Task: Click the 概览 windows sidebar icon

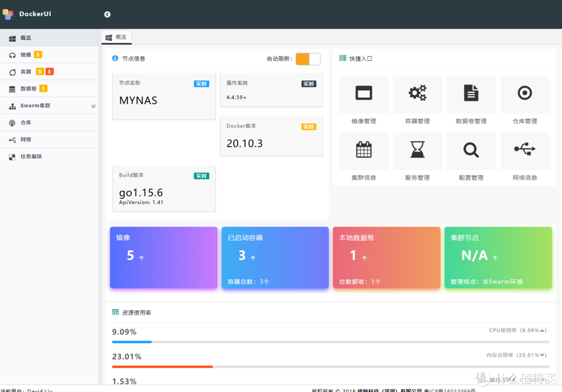Action: click(12, 38)
